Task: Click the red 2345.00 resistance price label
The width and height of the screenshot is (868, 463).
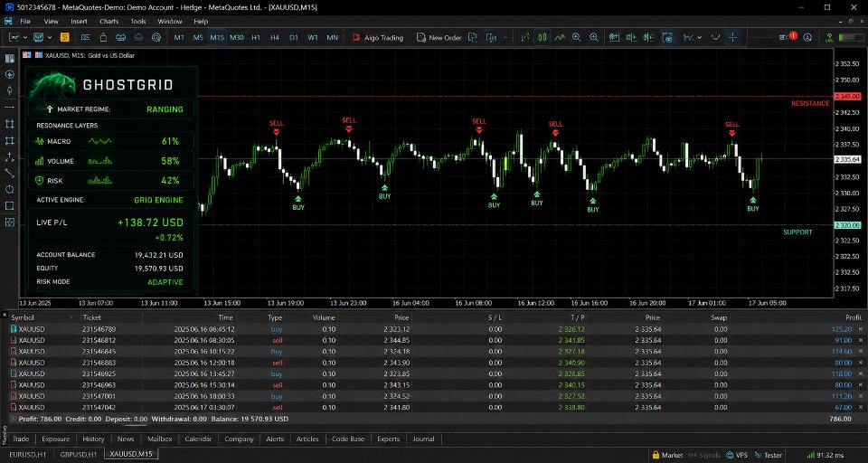Action: 847,97
